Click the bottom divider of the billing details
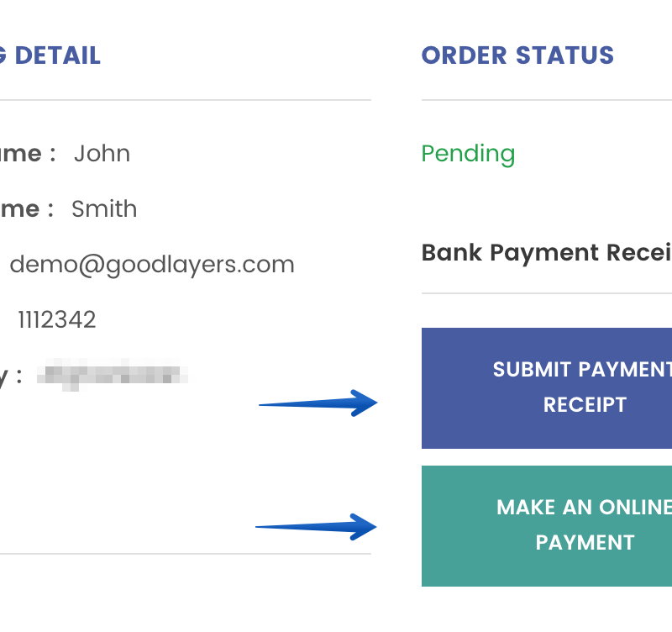The width and height of the screenshot is (672, 632). tap(185, 554)
